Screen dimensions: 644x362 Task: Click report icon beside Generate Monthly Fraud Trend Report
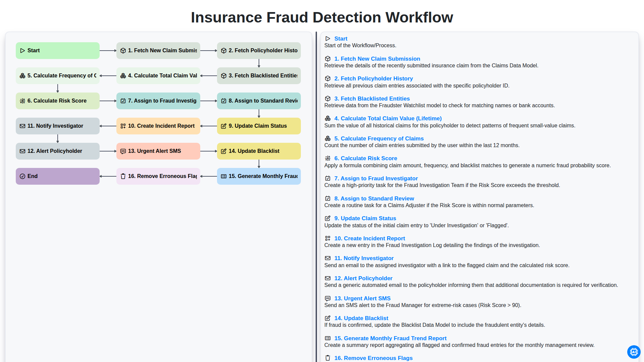point(328,338)
